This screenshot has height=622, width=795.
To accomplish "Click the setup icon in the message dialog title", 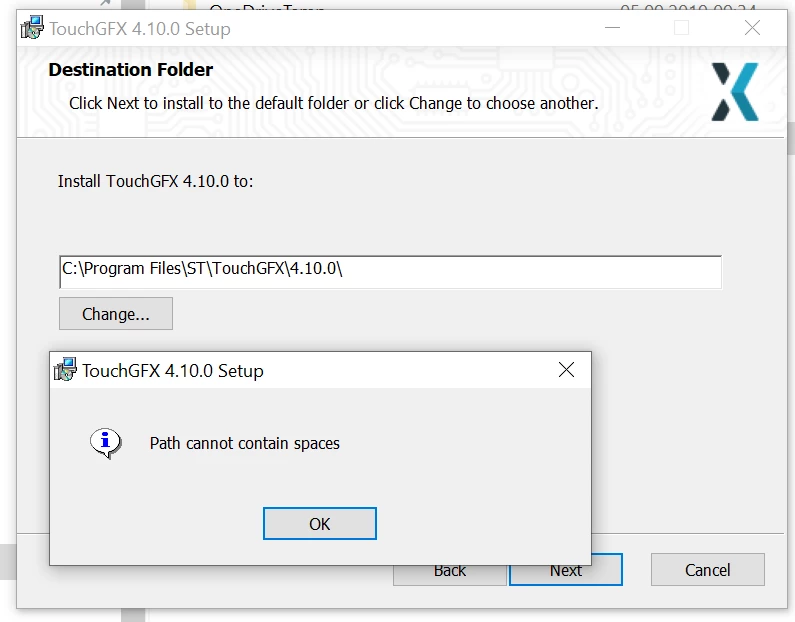I will pos(65,370).
